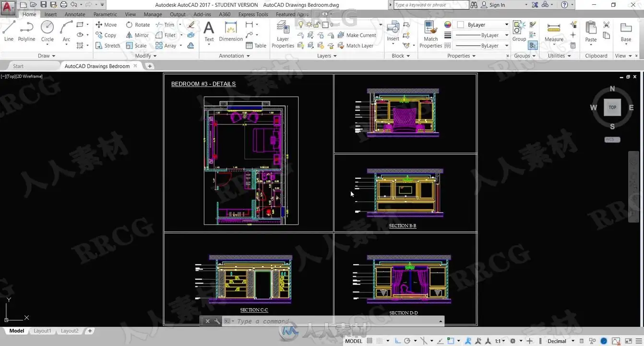Open Layer Properties manager
Viewport: 644px width, 346px height.
pos(283,35)
